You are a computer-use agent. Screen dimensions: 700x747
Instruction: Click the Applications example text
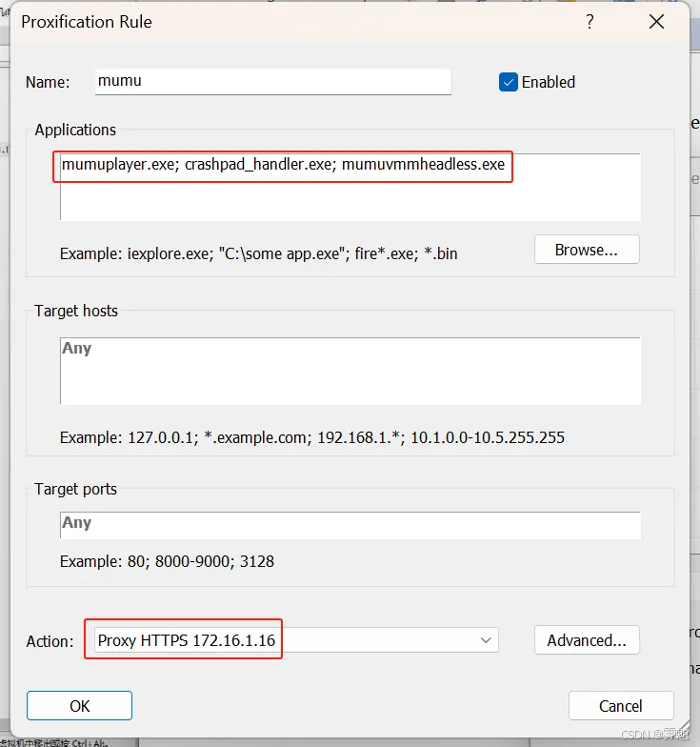tap(259, 253)
